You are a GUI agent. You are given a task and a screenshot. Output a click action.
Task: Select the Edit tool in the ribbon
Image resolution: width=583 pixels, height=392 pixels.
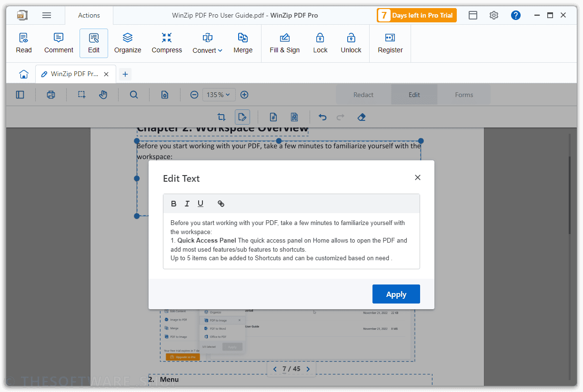94,43
